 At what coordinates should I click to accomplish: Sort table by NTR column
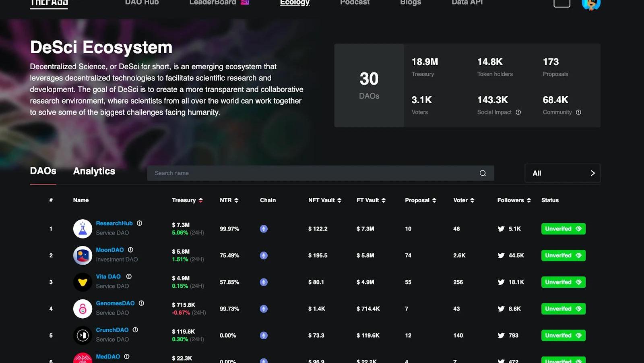coord(236,200)
